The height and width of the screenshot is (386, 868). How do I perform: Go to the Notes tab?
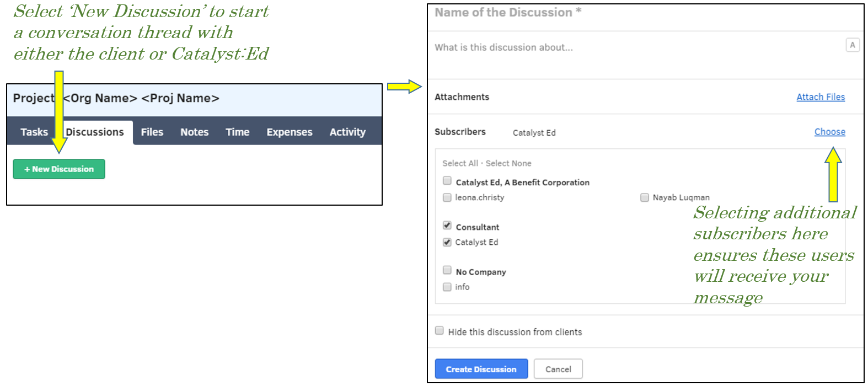point(195,132)
